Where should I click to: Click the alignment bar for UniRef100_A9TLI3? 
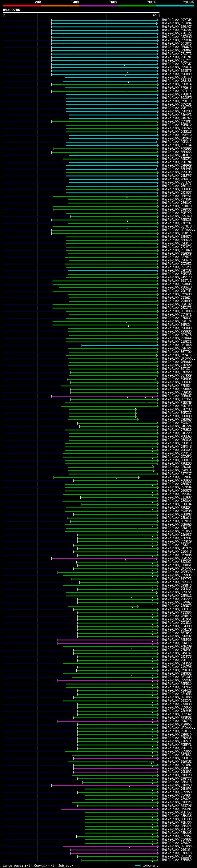(x=105, y=91)
